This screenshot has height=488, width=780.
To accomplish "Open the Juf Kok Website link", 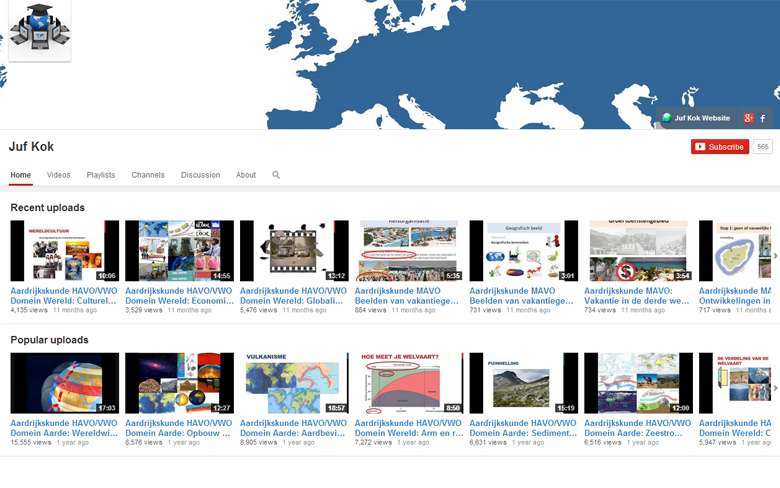I will tap(696, 118).
